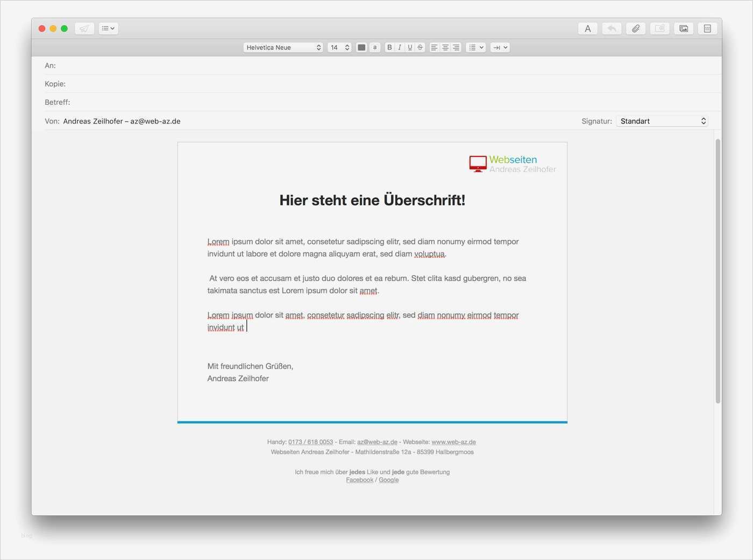Image resolution: width=753 pixels, height=560 pixels.
Task: Change the Standart signature selection
Action: click(x=662, y=120)
